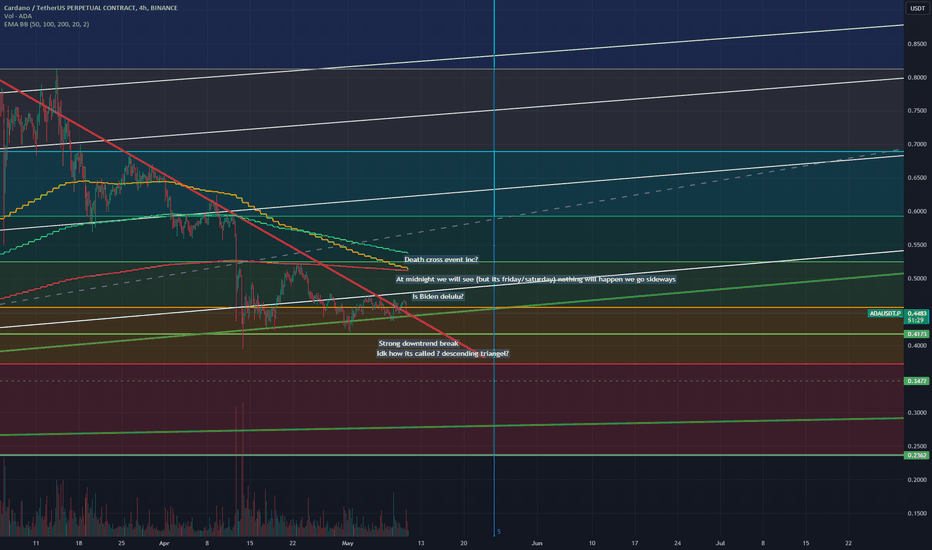The height and width of the screenshot is (550, 932).
Task: Select the 'Is Biden delulu?' note
Action: (x=438, y=297)
